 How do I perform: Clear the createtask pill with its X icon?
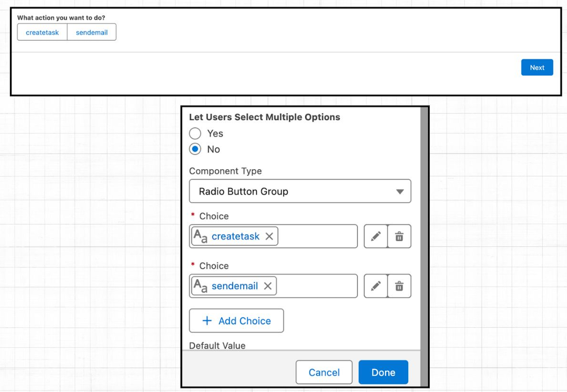(269, 236)
